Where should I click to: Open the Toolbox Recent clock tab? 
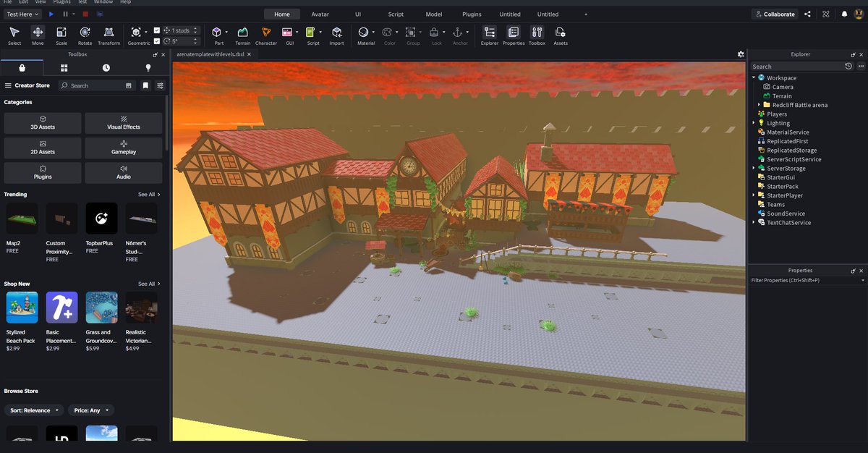click(106, 67)
